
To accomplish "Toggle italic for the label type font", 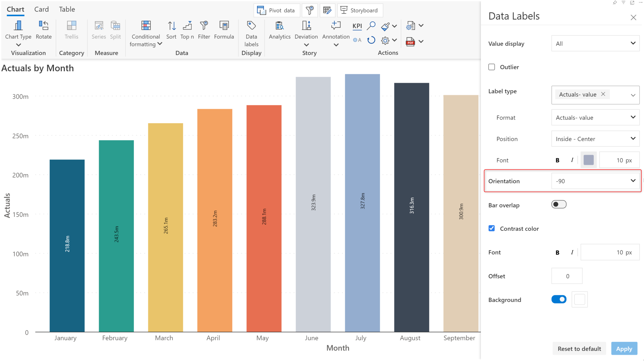I will coord(572,160).
